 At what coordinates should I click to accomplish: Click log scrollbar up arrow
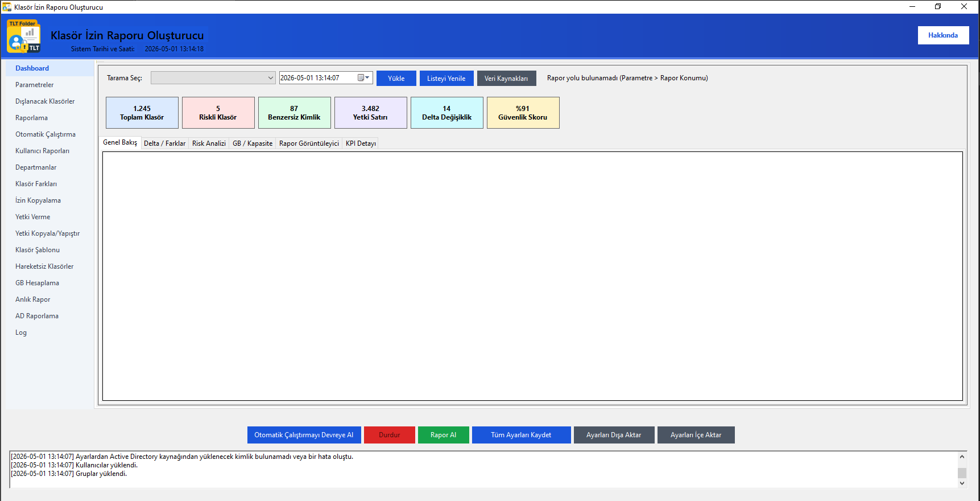point(962,457)
